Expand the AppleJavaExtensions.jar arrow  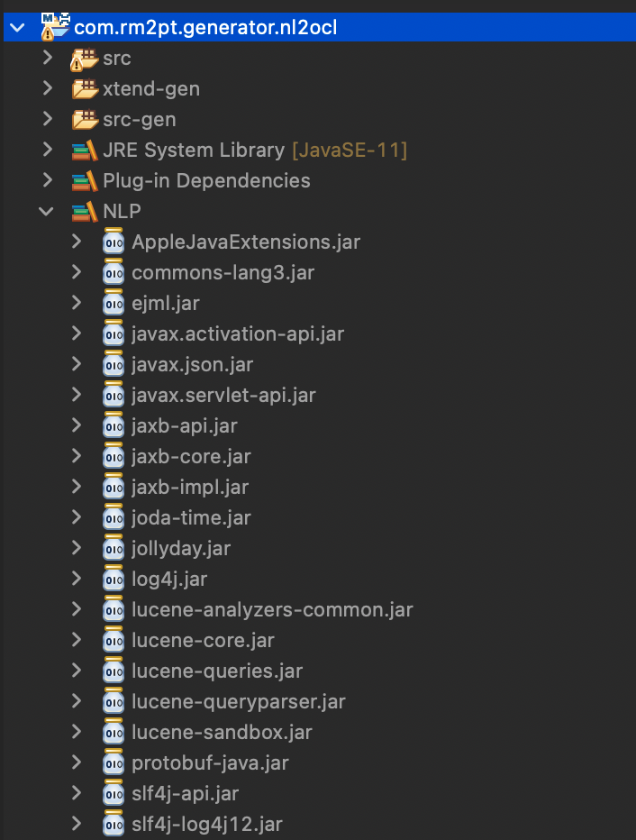(77, 242)
